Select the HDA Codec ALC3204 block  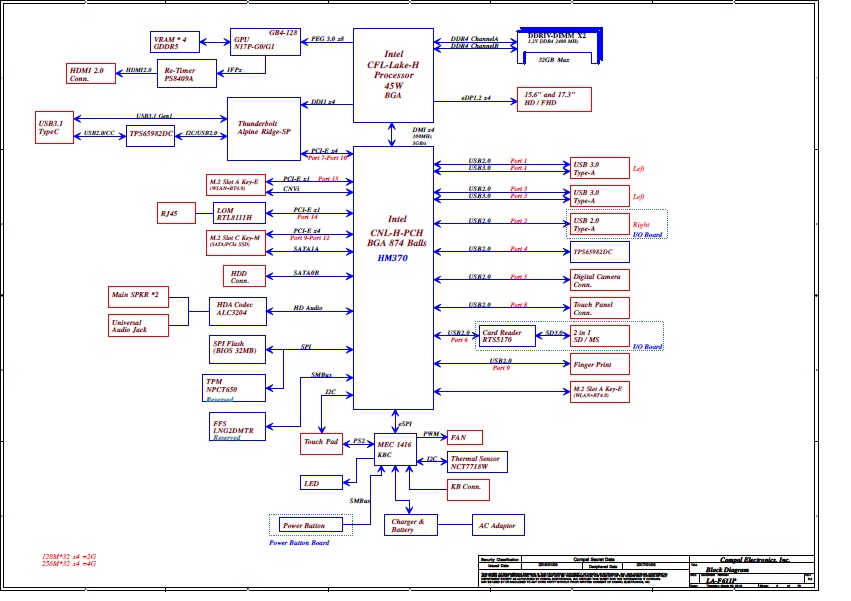(238, 311)
